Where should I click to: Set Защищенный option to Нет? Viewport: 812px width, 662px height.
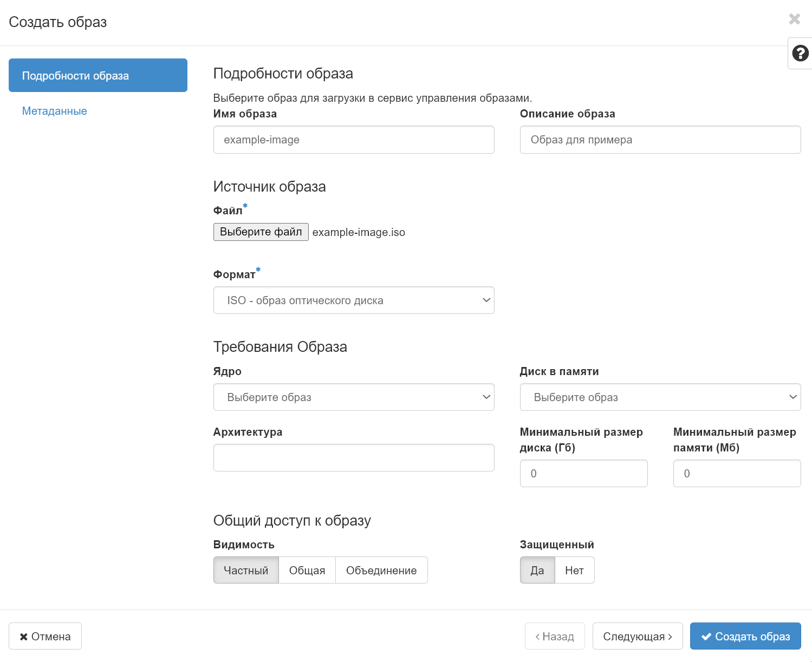pyautogui.click(x=574, y=570)
